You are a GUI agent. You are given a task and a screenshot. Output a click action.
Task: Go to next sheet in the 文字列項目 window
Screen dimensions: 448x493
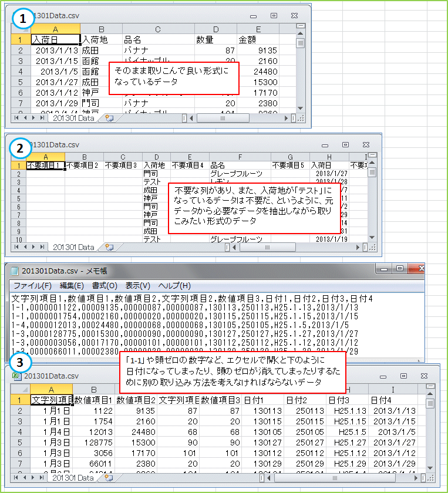[x=33, y=478]
